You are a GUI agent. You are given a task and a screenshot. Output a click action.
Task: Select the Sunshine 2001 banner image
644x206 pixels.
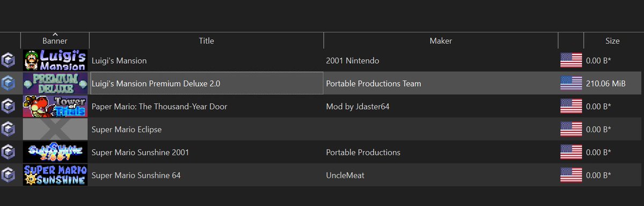click(x=55, y=152)
